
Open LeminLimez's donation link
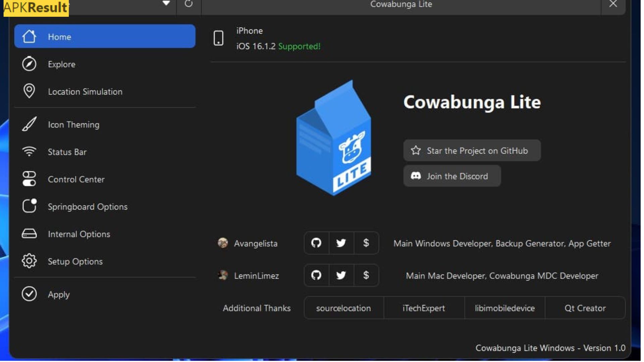click(366, 275)
